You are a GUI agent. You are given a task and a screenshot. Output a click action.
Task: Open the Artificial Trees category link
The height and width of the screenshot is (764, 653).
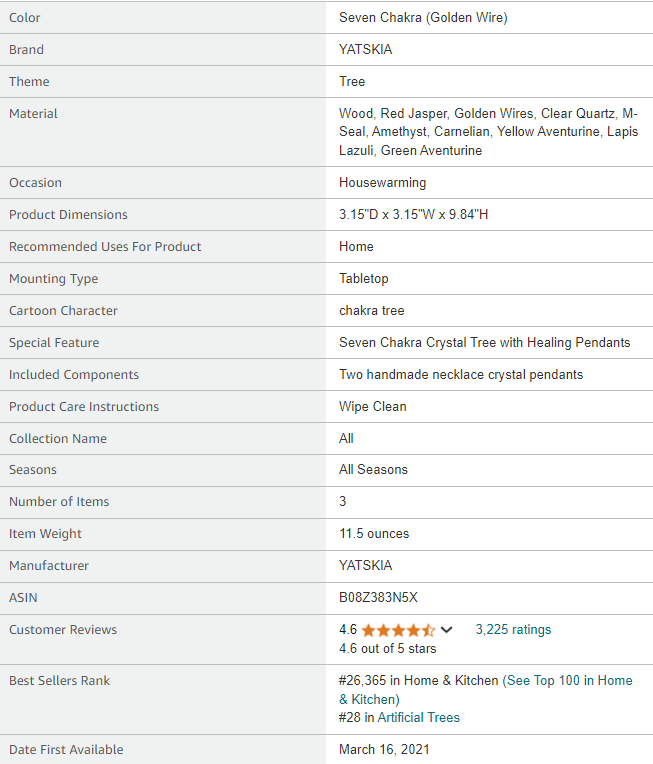419,717
